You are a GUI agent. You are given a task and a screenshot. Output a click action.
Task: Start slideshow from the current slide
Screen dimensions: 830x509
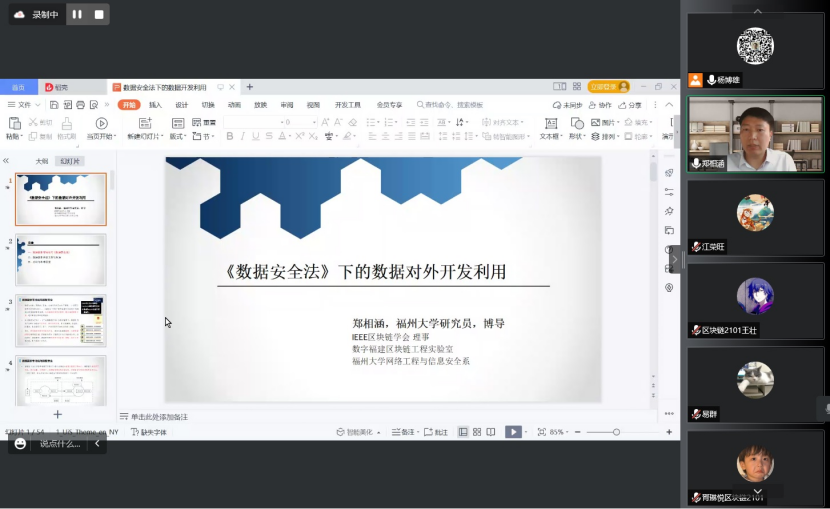tap(101, 123)
